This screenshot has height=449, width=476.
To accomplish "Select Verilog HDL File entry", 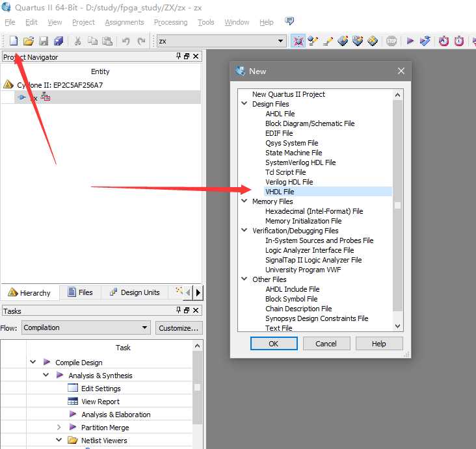I will pyautogui.click(x=289, y=182).
